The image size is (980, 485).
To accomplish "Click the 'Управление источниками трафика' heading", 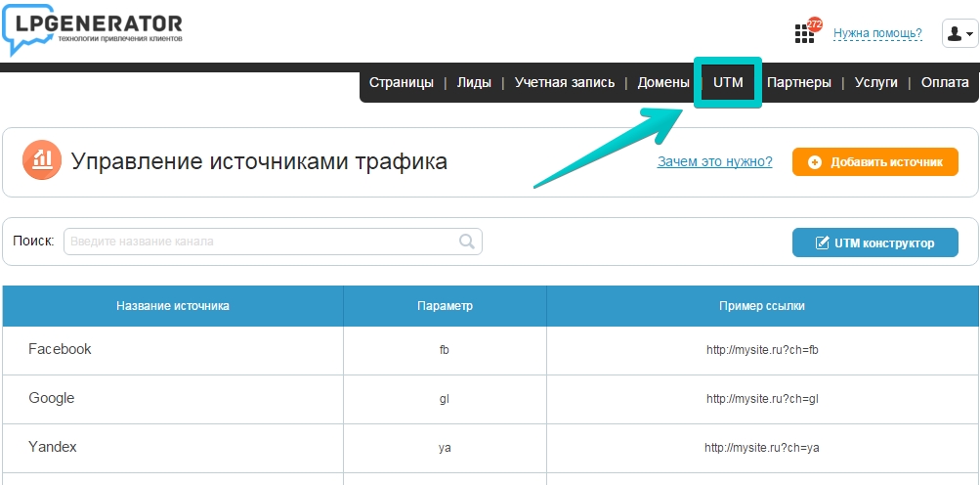I will pyautogui.click(x=259, y=160).
